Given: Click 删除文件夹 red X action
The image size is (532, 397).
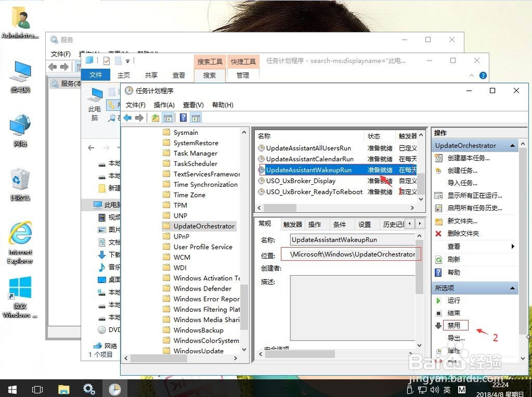Looking at the screenshot, I should (x=438, y=234).
